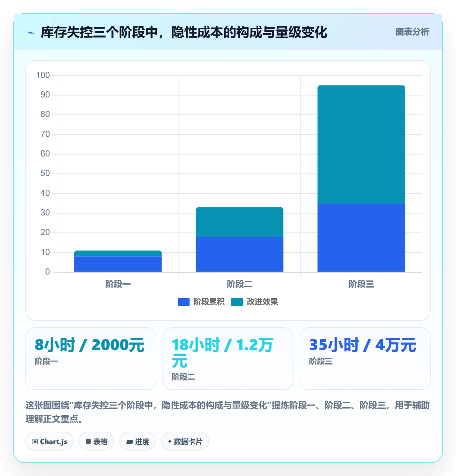
Task: Click the 阶段二 caption under 18小时 card
Action: click(x=183, y=377)
